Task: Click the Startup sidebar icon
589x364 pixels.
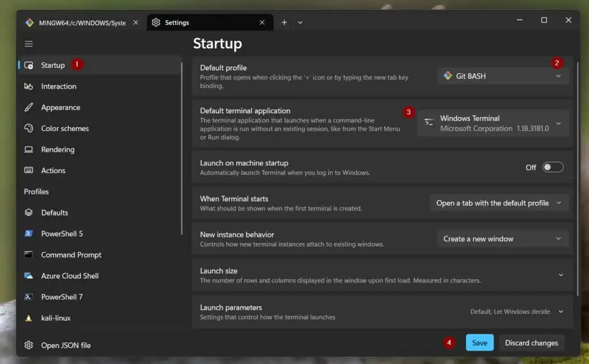Action: 29,66
